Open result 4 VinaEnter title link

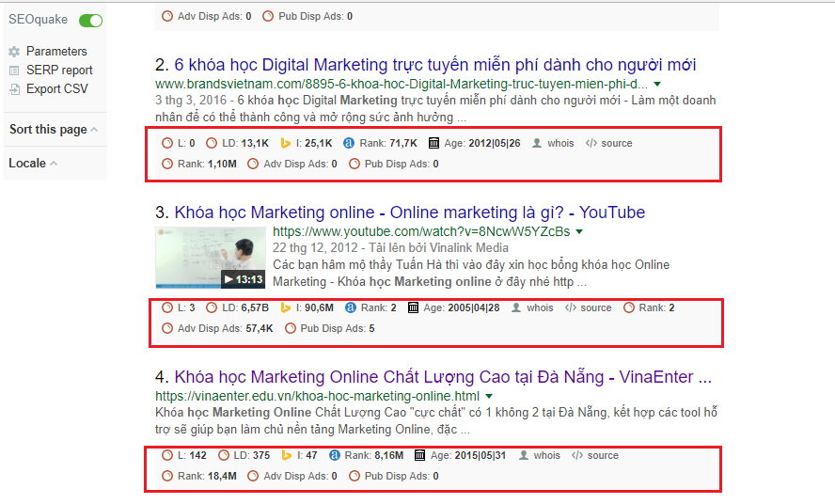[443, 377]
